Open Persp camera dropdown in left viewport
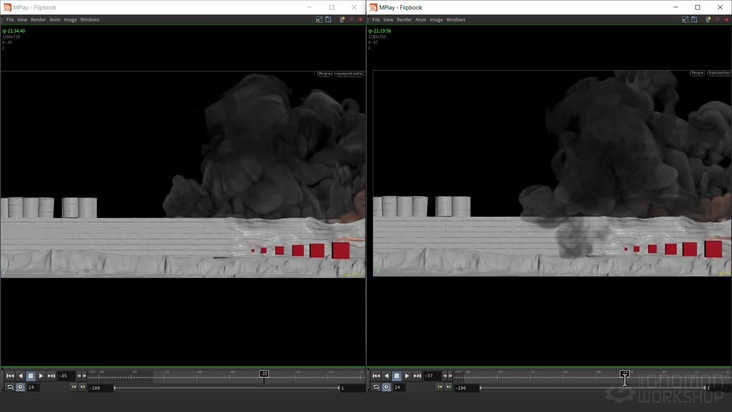The image size is (732, 412). click(x=324, y=74)
